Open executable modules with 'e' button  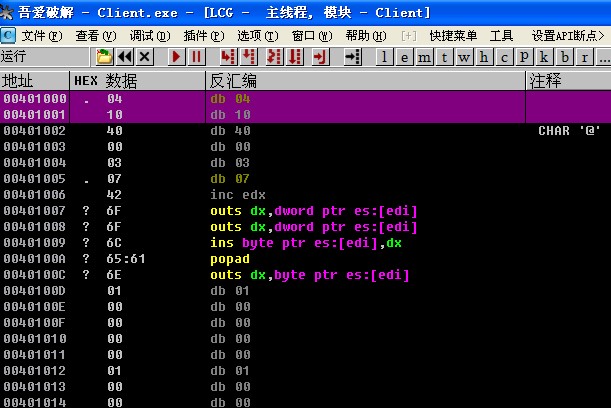tap(404, 57)
